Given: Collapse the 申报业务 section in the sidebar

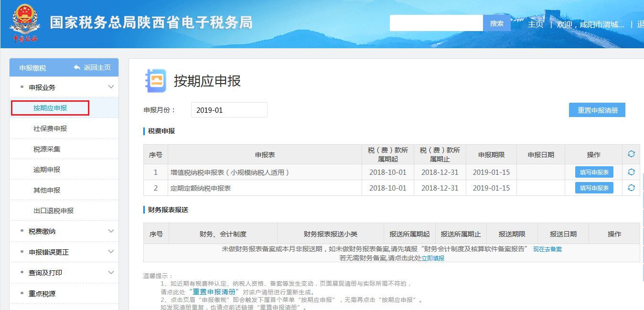Looking at the screenshot, I should click(111, 87).
